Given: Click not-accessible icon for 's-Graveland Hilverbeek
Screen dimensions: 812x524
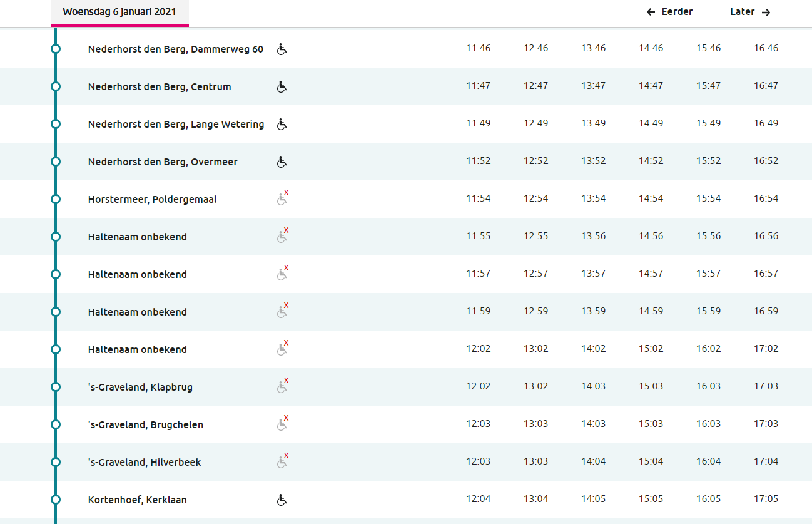Looking at the screenshot, I should click(x=283, y=461).
